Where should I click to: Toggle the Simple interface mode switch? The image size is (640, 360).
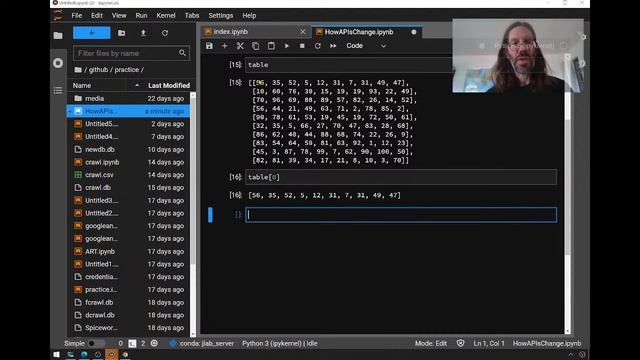click(x=96, y=344)
